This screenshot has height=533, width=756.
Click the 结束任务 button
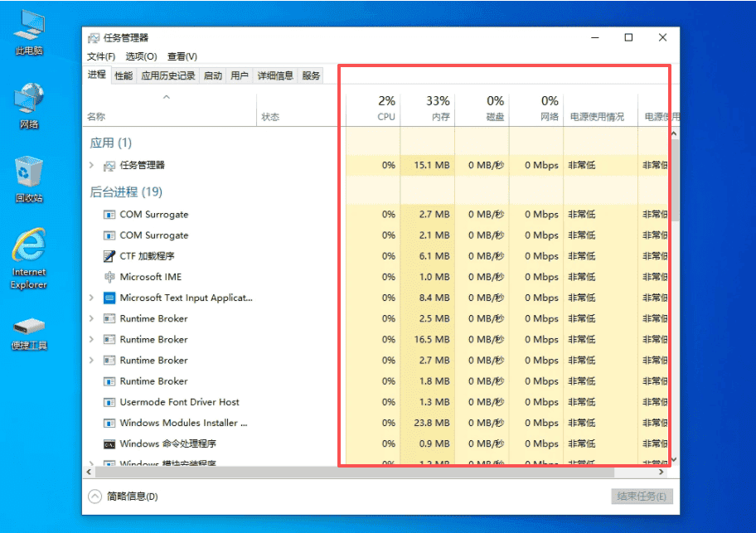(642, 497)
